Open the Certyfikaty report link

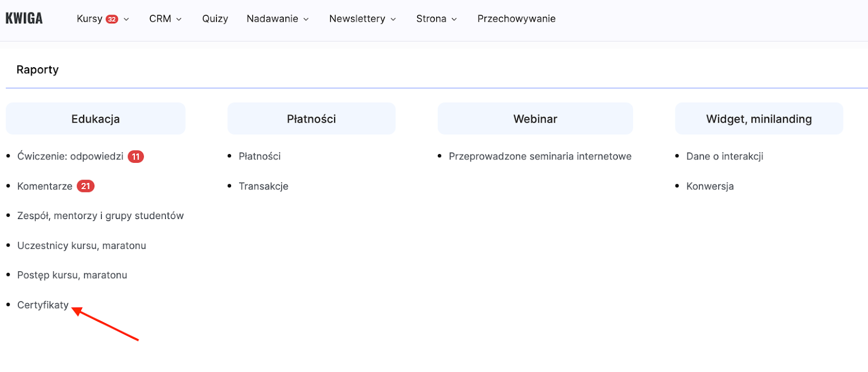click(43, 305)
